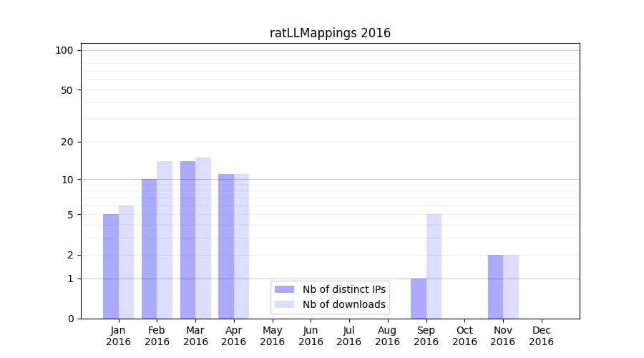Select the 0 tick on the y-axis
Image resolution: width=644 pixels, height=358 pixels.
[70, 319]
